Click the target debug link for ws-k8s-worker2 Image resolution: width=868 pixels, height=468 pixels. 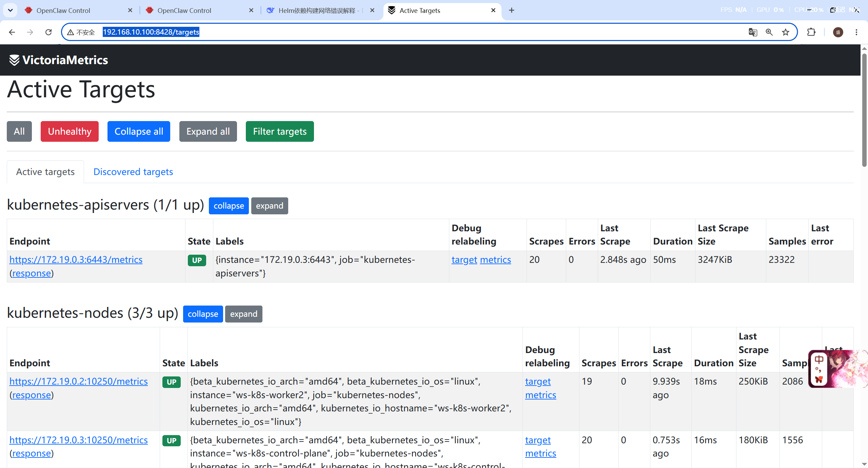click(538, 382)
